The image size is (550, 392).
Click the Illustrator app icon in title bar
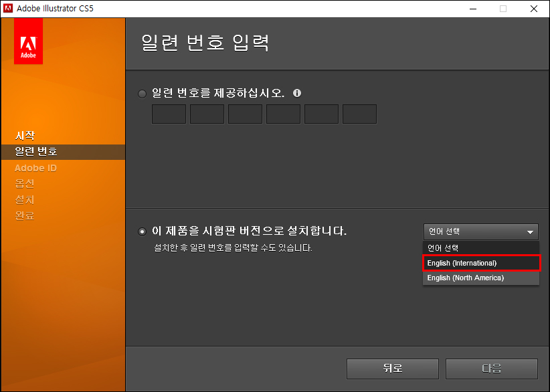[8, 9]
